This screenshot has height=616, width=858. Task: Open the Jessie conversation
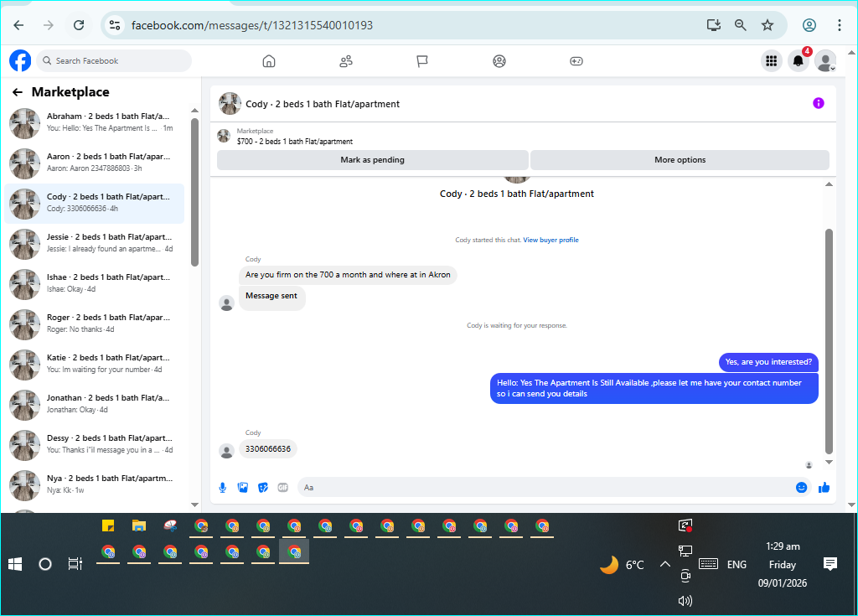(94, 244)
